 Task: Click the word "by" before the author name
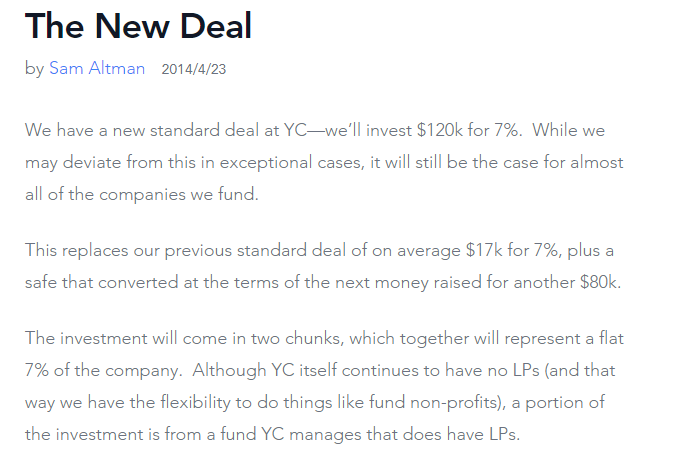point(34,69)
